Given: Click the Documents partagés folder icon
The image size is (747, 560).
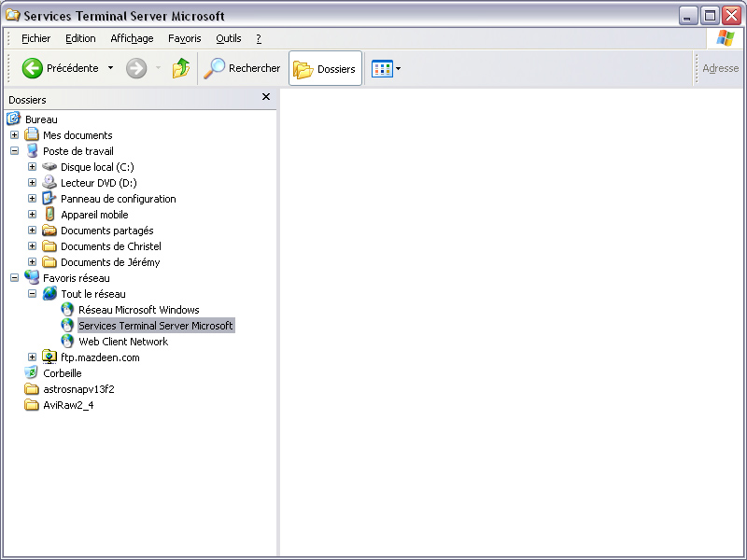Looking at the screenshot, I should (49, 231).
